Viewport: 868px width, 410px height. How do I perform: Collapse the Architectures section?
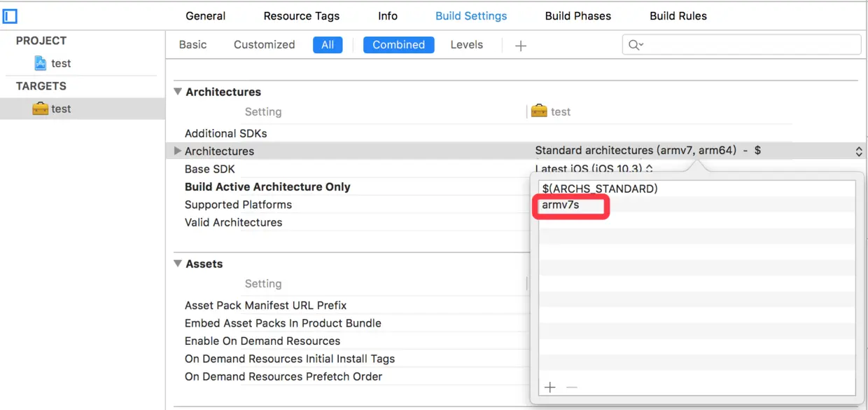[x=178, y=92]
